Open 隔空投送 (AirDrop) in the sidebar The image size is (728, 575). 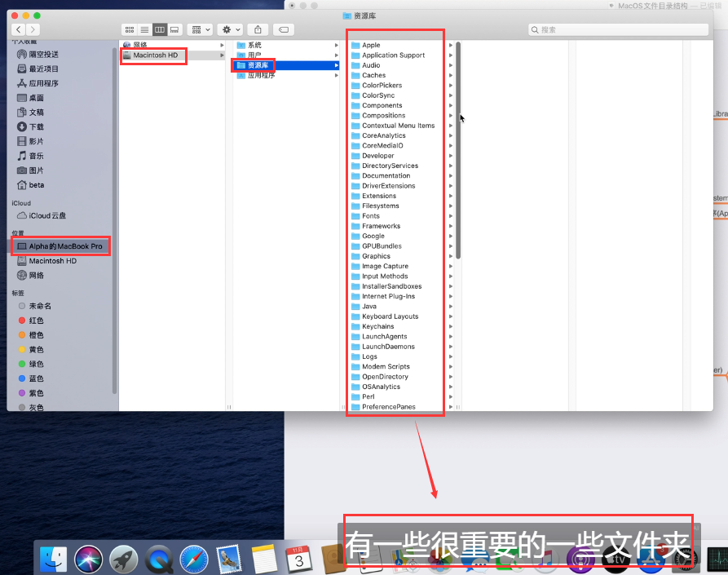(38, 55)
